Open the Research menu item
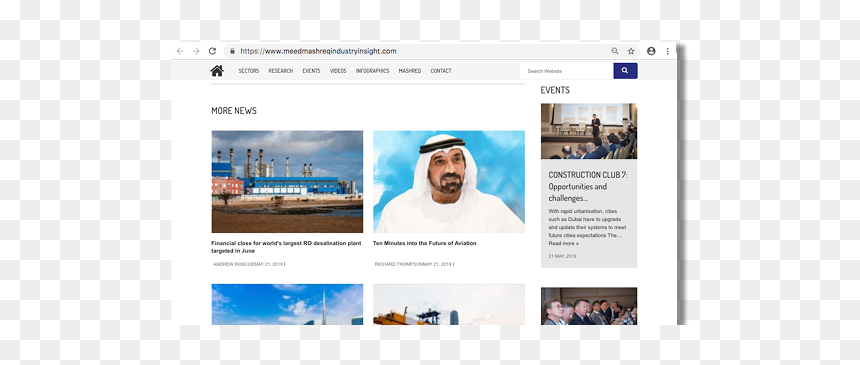860x365 pixels. tap(281, 71)
